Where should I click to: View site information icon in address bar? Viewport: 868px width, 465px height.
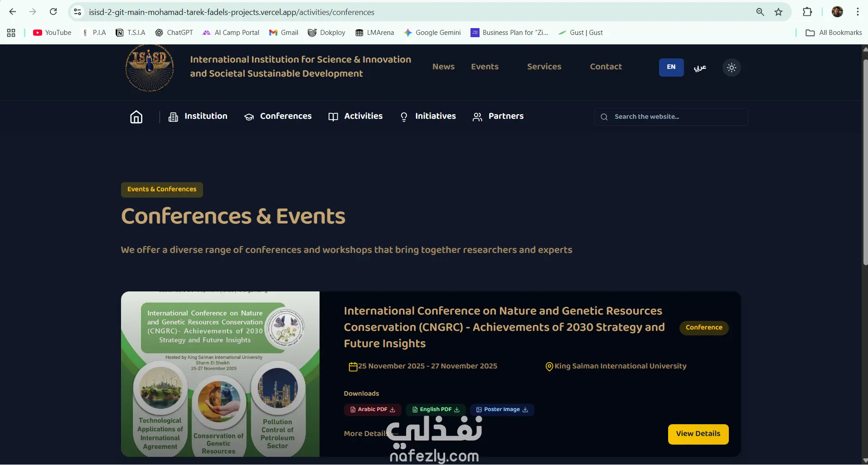tap(78, 12)
